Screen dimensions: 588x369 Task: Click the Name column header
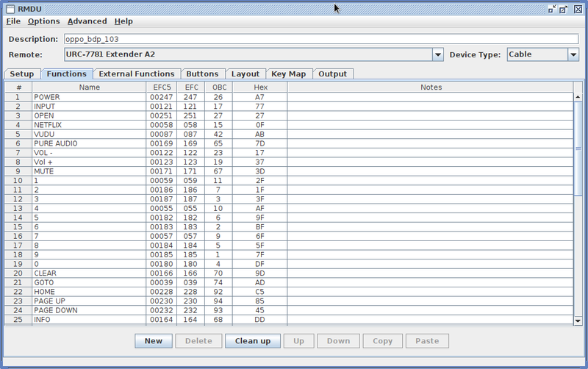coord(89,87)
